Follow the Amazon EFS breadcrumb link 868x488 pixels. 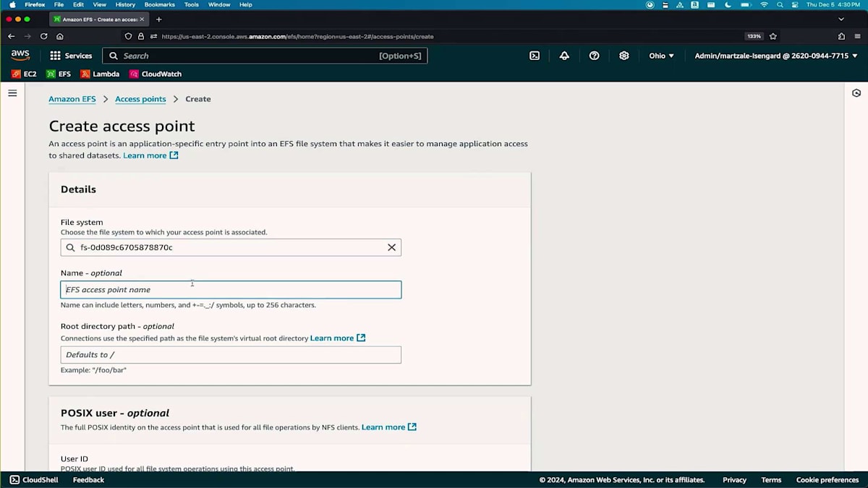(72, 99)
